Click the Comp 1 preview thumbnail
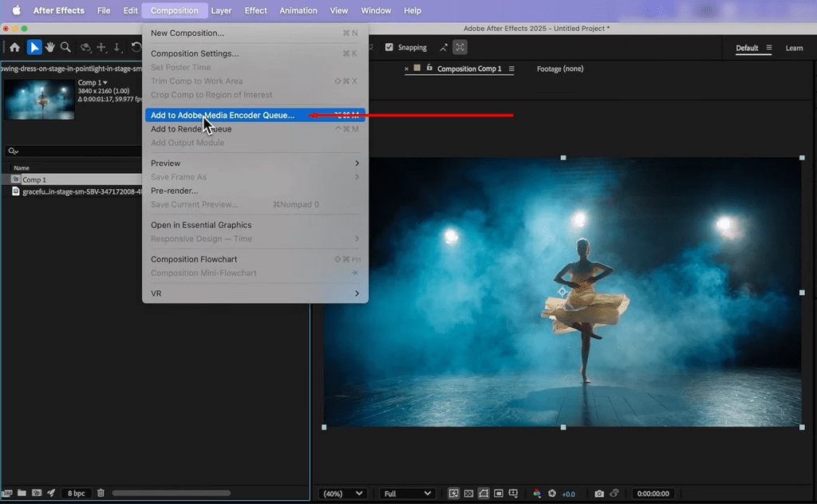The width and height of the screenshot is (817, 504). coord(40,100)
